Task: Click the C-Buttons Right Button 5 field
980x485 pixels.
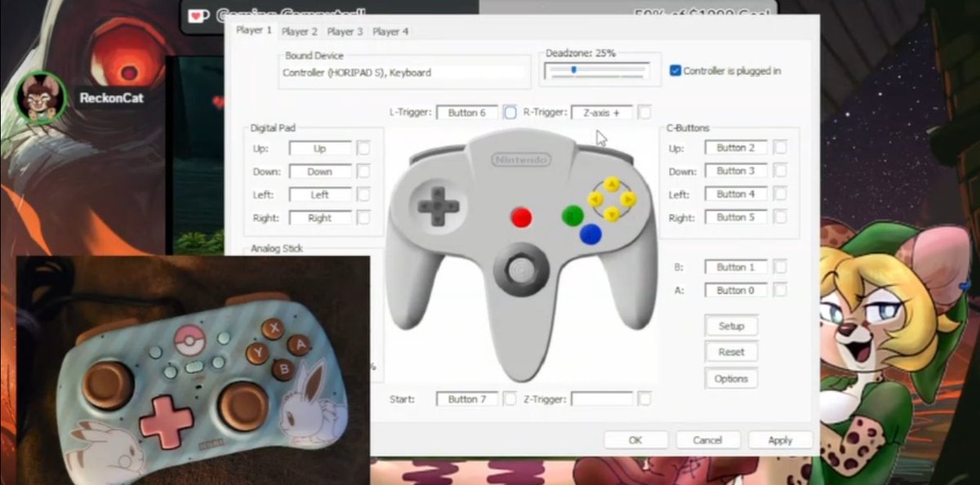Action: click(736, 217)
